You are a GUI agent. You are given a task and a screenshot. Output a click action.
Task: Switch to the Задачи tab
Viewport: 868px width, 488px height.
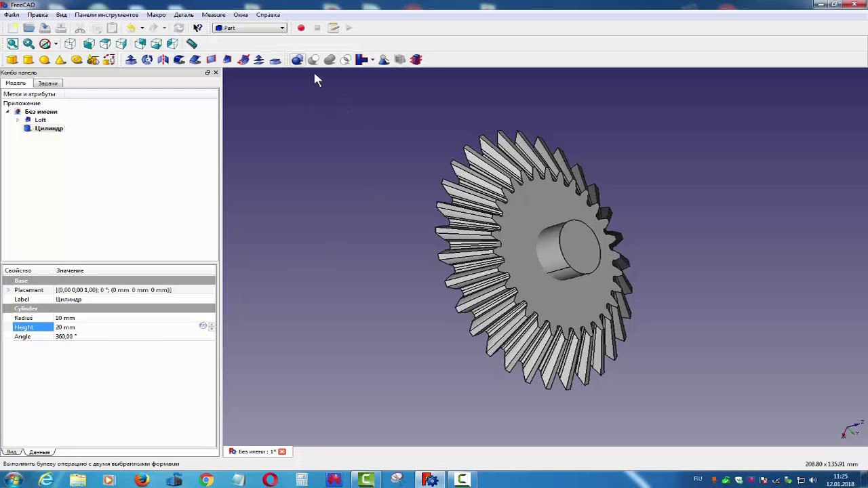point(47,83)
